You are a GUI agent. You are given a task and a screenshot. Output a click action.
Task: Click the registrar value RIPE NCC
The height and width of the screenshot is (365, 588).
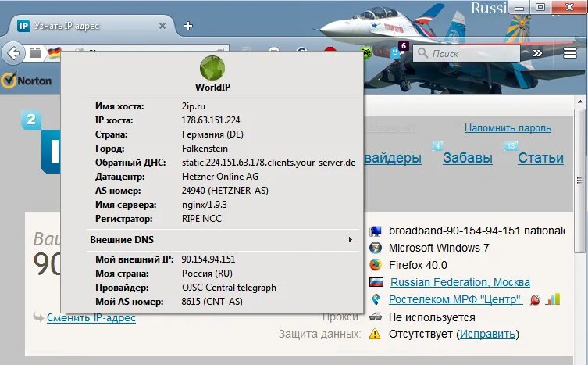click(x=201, y=219)
